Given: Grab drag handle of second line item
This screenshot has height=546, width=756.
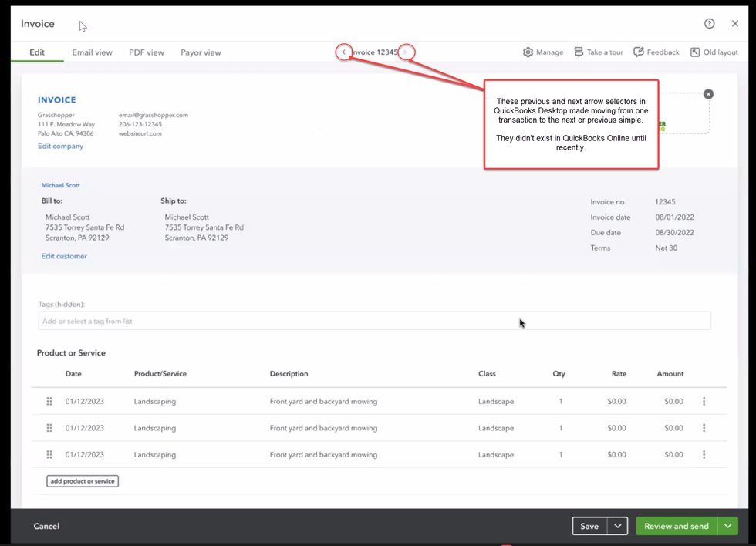Looking at the screenshot, I should tap(49, 428).
